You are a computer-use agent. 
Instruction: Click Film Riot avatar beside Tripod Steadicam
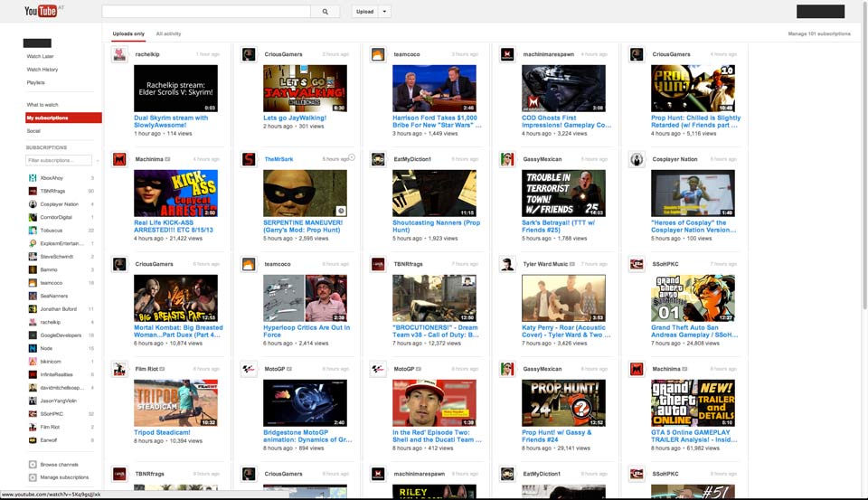[119, 369]
